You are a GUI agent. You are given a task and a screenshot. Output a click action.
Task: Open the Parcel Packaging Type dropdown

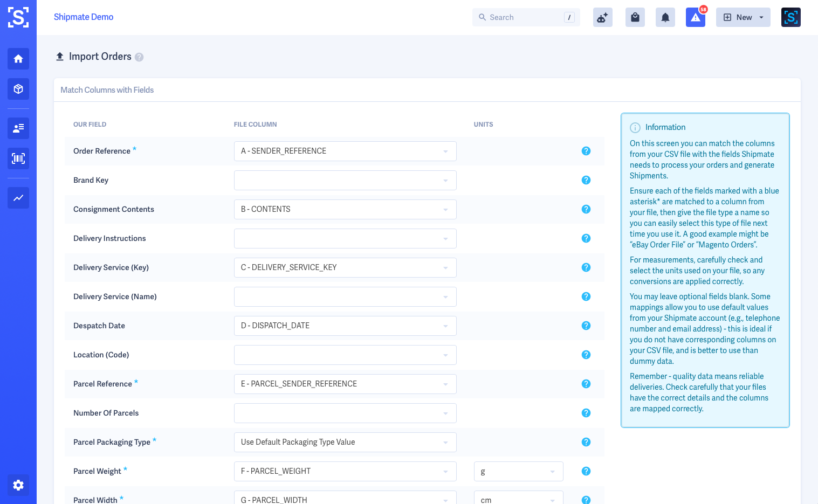pyautogui.click(x=345, y=442)
